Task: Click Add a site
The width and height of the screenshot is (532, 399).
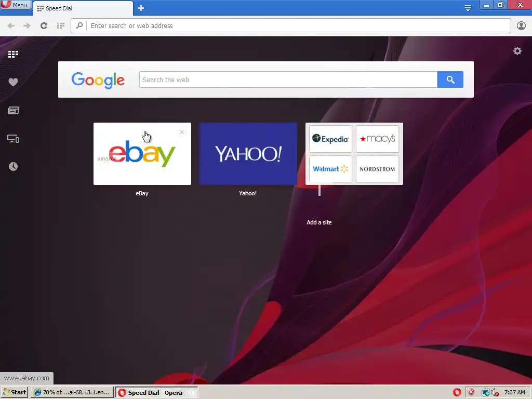Action: coord(319,222)
